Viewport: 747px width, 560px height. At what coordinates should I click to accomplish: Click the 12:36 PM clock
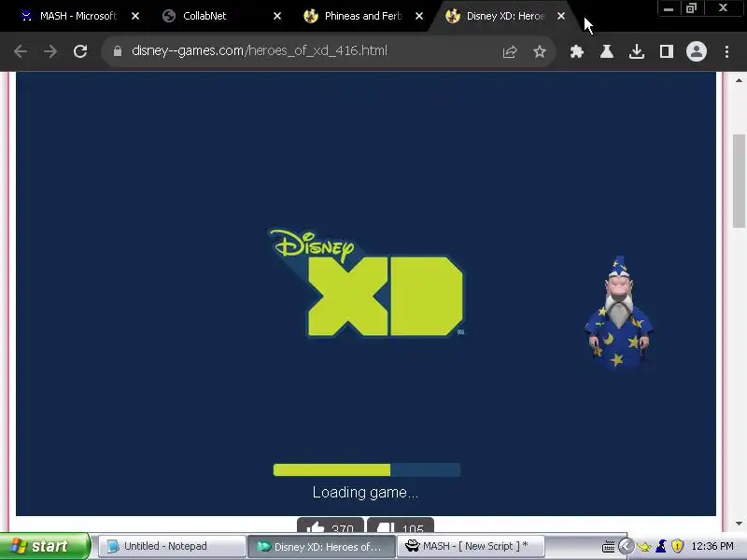[x=712, y=546]
